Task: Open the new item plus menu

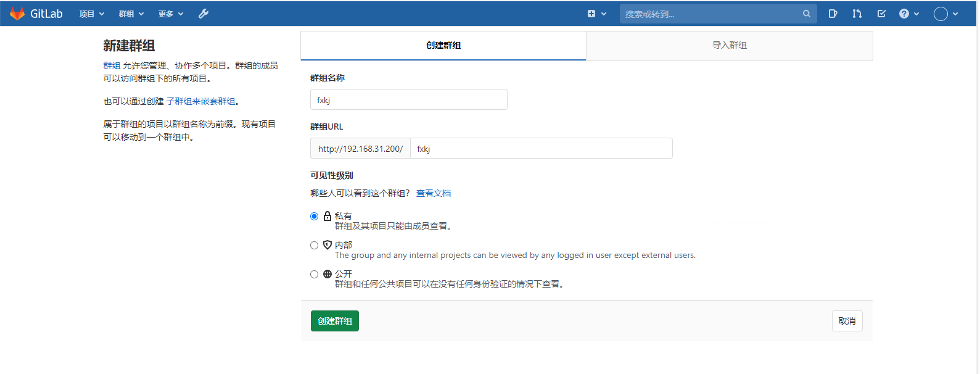Action: (597, 14)
